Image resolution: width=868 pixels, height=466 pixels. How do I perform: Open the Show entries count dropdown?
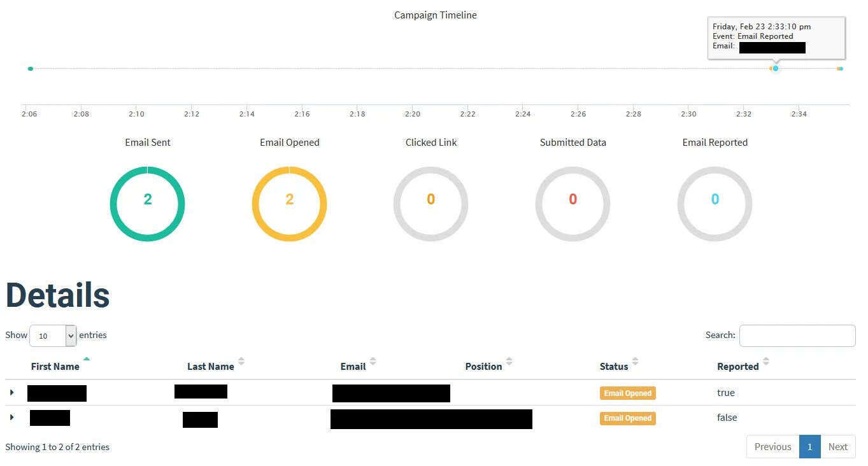tap(53, 335)
